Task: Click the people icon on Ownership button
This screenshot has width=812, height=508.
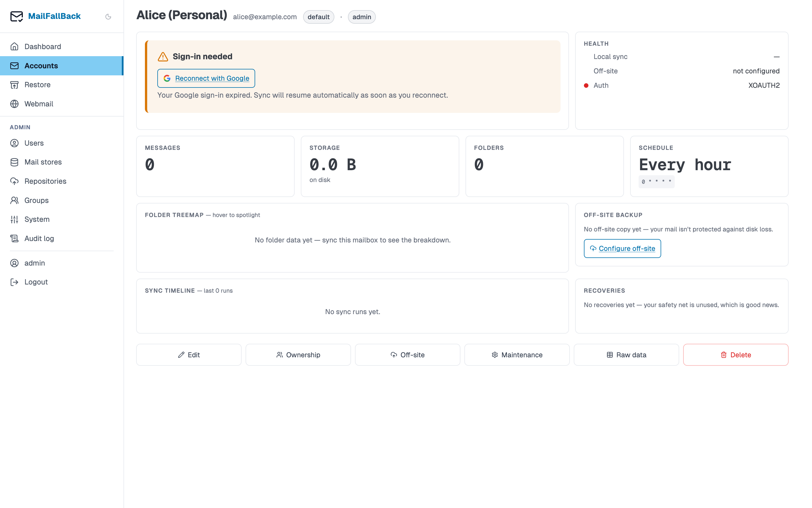Action: tap(279, 355)
